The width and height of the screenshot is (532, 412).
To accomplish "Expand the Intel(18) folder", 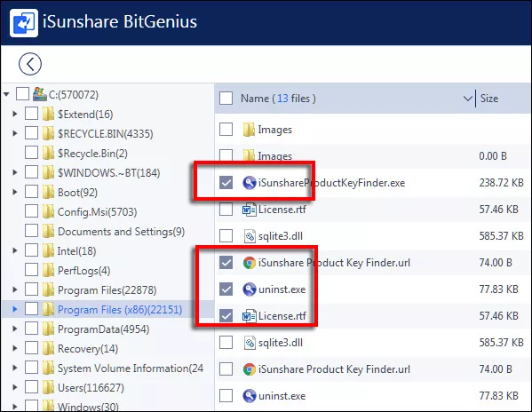I will coord(15,250).
